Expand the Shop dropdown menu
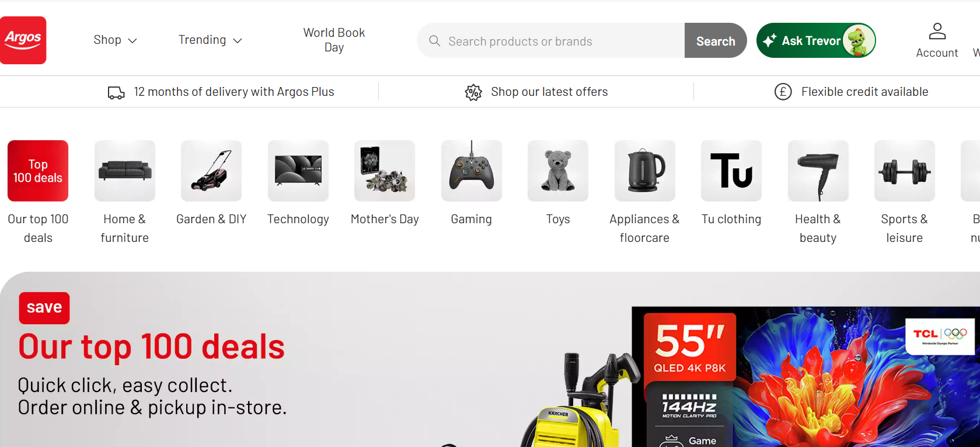The image size is (980, 447). pos(115,40)
